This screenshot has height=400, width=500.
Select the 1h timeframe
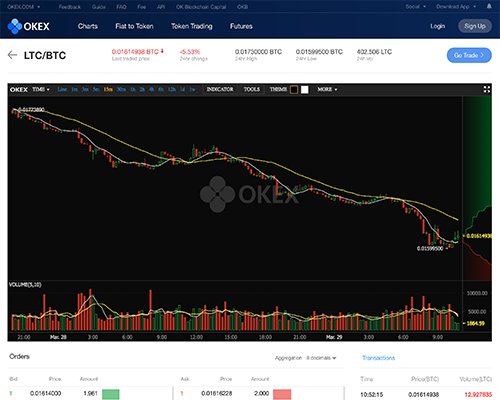pos(133,89)
